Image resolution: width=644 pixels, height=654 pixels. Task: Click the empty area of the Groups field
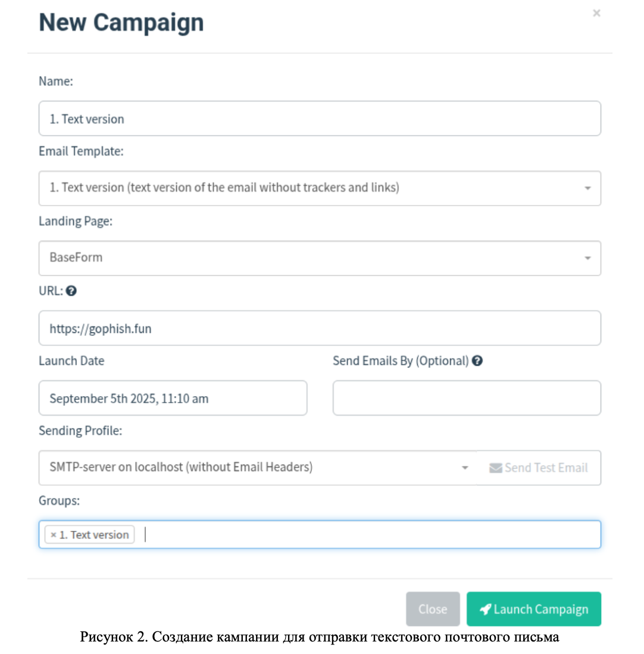pos(369,535)
